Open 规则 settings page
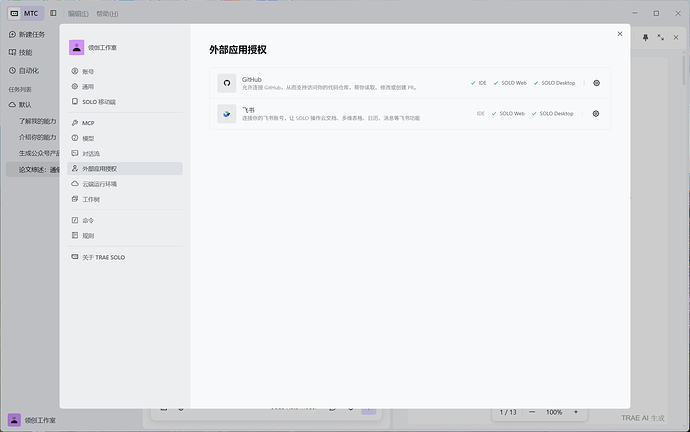This screenshot has height=432, width=690. click(125, 236)
